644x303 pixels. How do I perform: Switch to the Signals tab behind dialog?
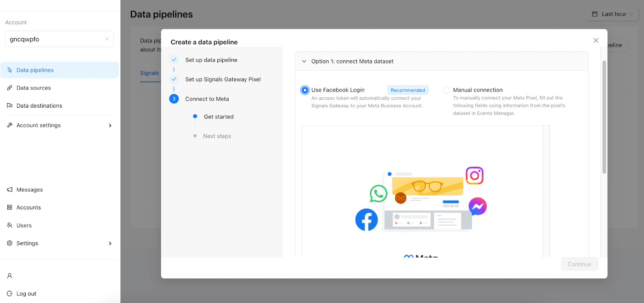coord(150,73)
